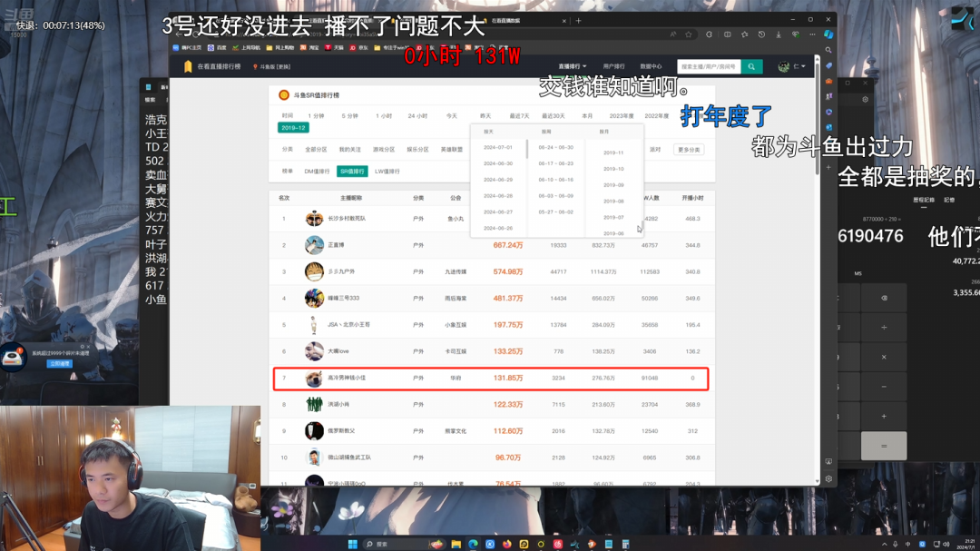Open File Explorer from the taskbar

pos(456,544)
